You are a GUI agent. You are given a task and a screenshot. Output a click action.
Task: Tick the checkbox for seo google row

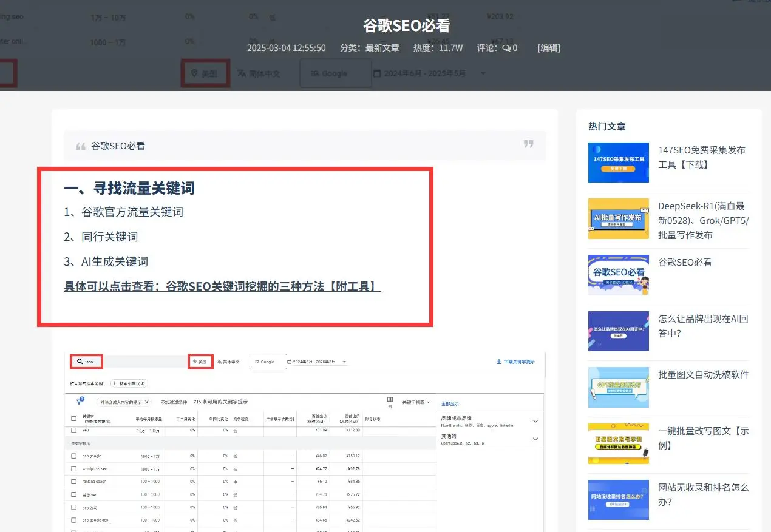(74, 456)
